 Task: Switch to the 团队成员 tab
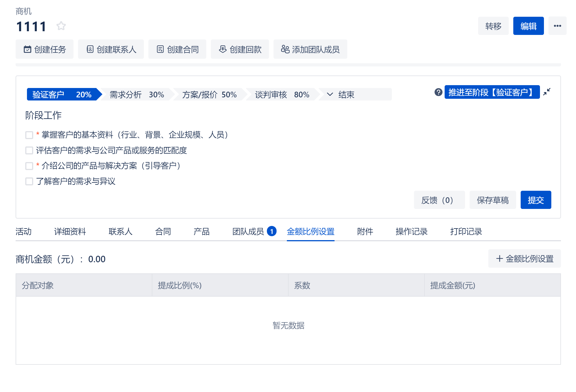pos(248,232)
